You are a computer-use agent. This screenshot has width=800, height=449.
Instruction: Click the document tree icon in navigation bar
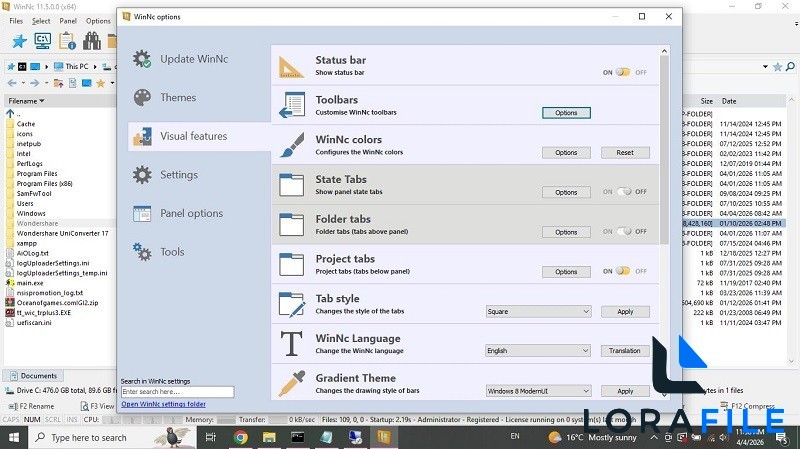click(72, 83)
